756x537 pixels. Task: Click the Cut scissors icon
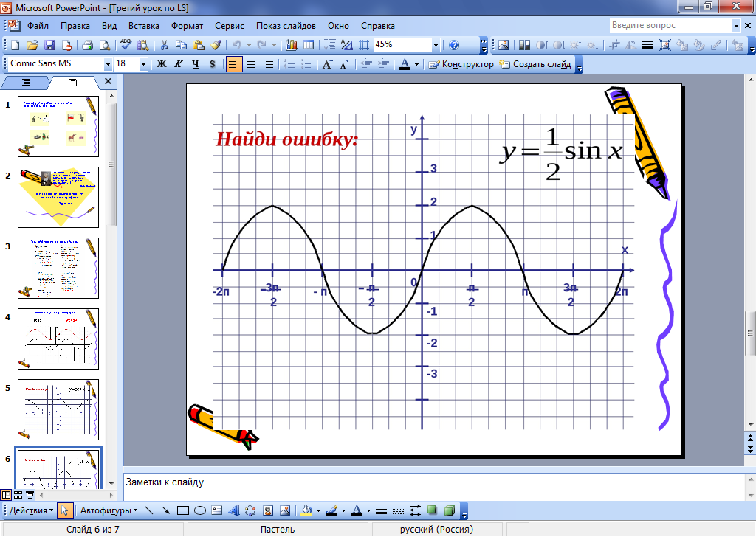(164, 45)
